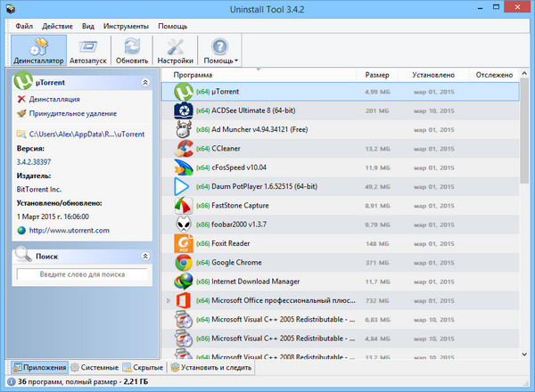The width and height of the screenshot is (535, 392).
Task: Select the FastStone Capture row
Action: click(x=341, y=206)
